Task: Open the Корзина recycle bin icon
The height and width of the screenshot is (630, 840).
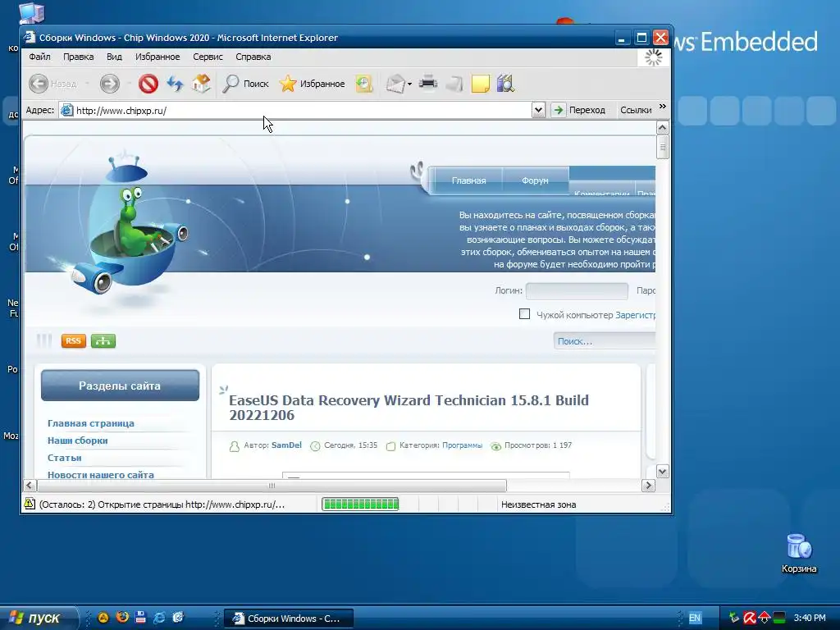Action: tap(799, 554)
